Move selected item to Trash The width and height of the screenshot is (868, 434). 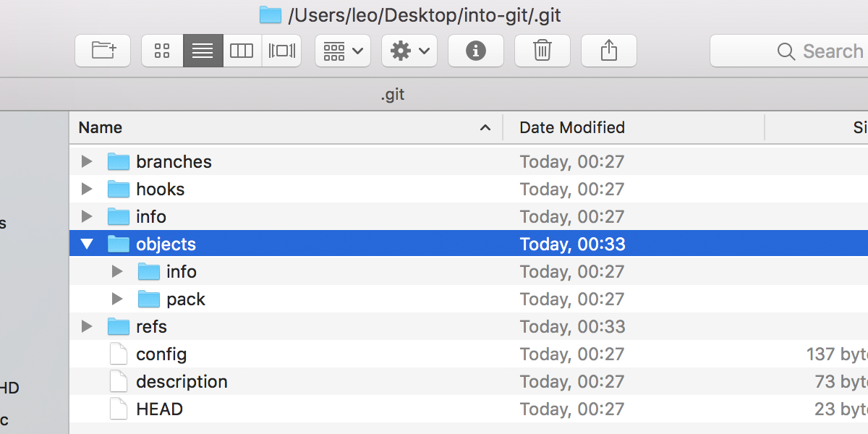click(x=542, y=51)
